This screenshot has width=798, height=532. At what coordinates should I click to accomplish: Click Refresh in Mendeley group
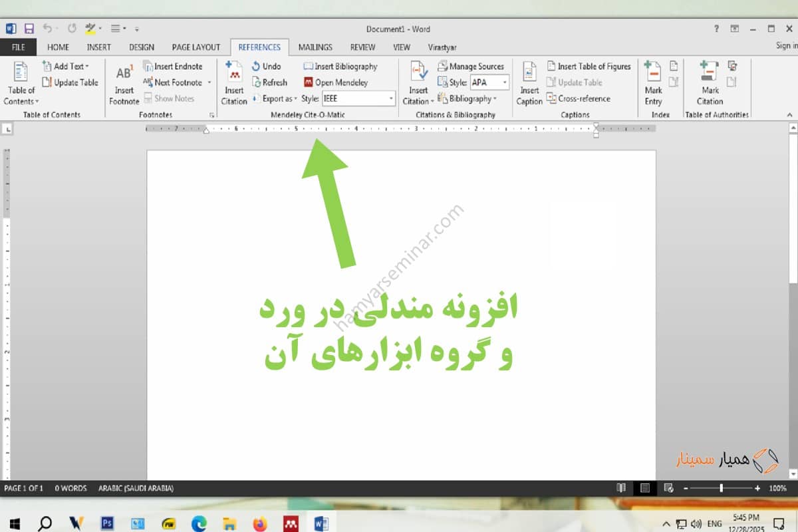[269, 82]
